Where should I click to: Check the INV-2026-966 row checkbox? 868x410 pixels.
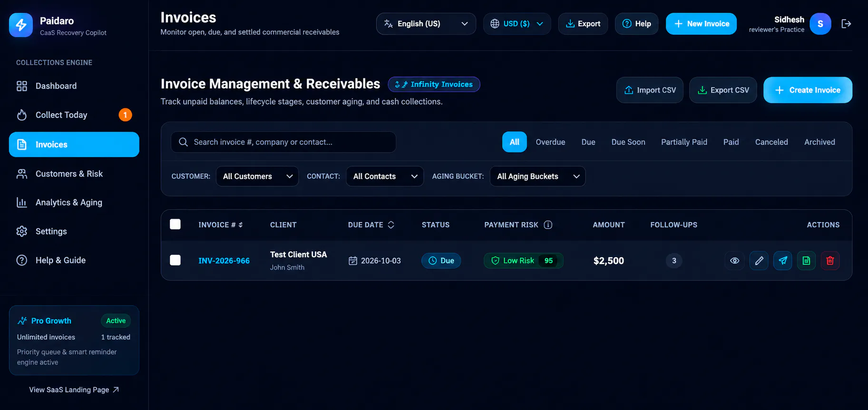pyautogui.click(x=175, y=260)
